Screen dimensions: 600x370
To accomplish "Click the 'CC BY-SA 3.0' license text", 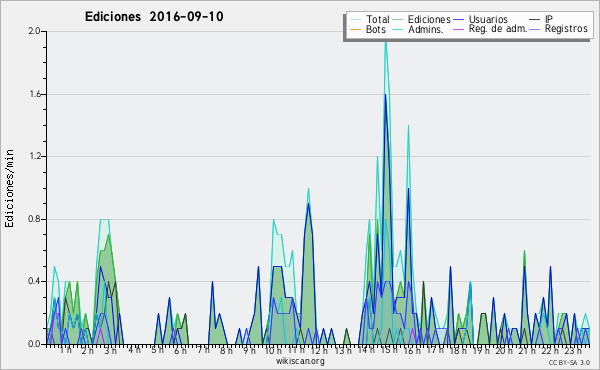I will click(x=569, y=362).
